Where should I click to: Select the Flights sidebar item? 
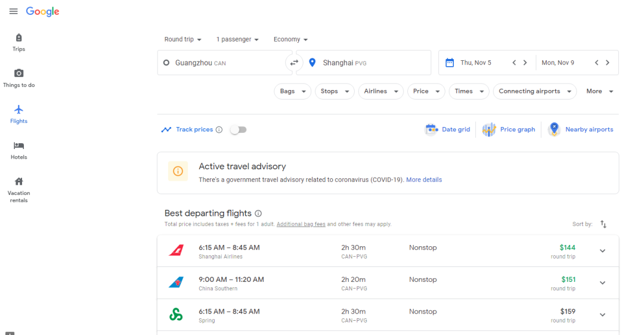[19, 114]
